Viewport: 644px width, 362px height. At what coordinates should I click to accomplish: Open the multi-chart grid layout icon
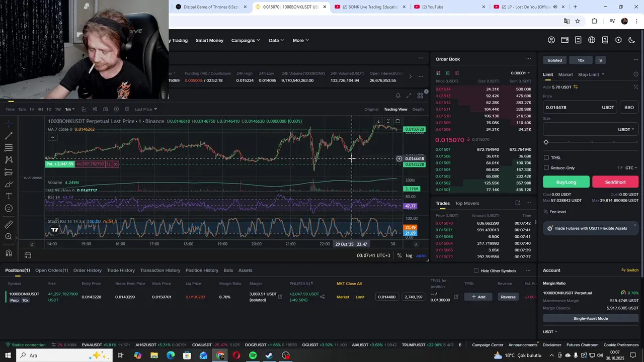point(420,96)
